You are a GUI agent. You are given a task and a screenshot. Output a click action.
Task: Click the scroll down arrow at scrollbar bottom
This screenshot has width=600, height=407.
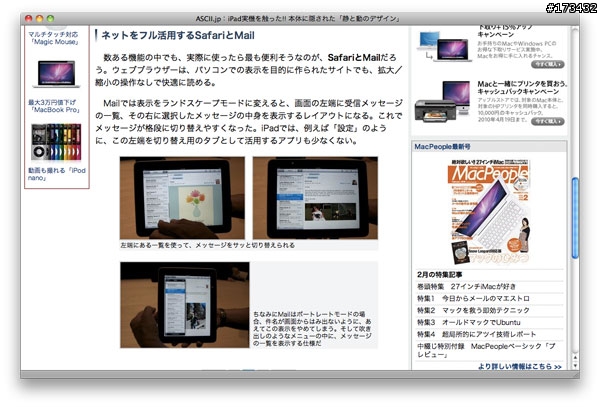(x=575, y=366)
